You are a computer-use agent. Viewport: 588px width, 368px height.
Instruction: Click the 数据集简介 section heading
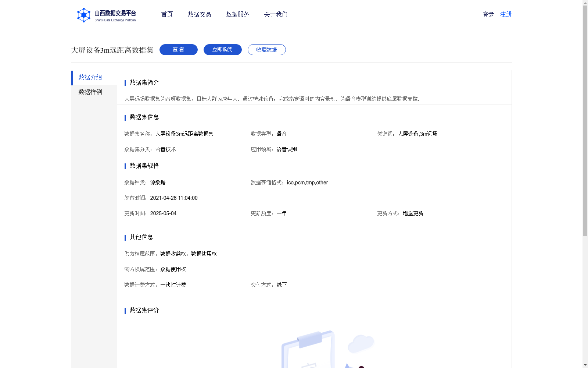[x=144, y=82]
